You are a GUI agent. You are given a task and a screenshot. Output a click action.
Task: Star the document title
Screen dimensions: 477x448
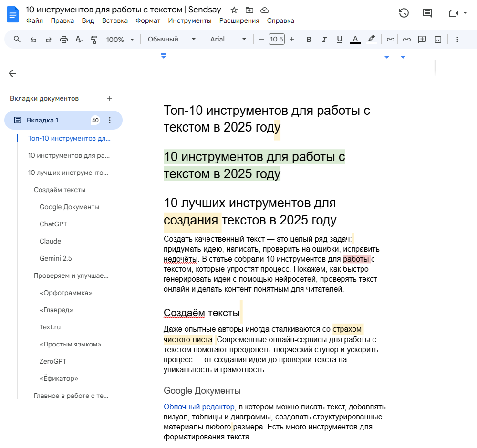(234, 10)
